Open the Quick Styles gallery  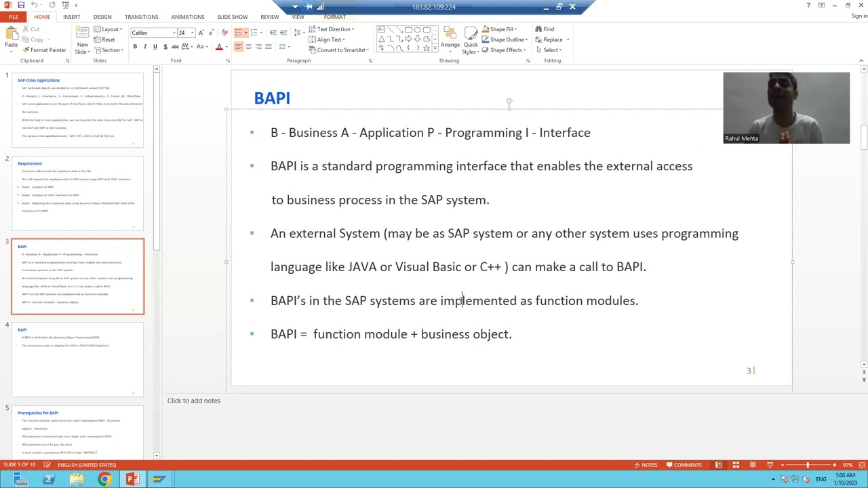471,41
